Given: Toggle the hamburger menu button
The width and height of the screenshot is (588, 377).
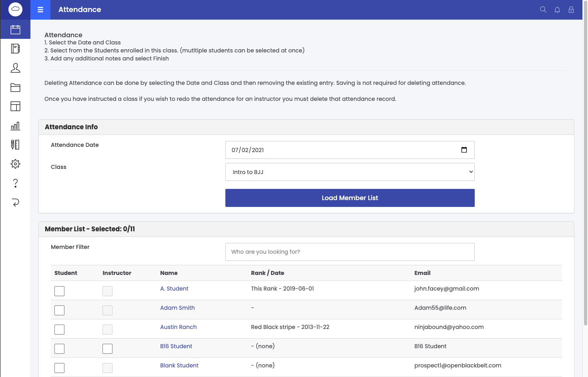Looking at the screenshot, I should [x=40, y=10].
